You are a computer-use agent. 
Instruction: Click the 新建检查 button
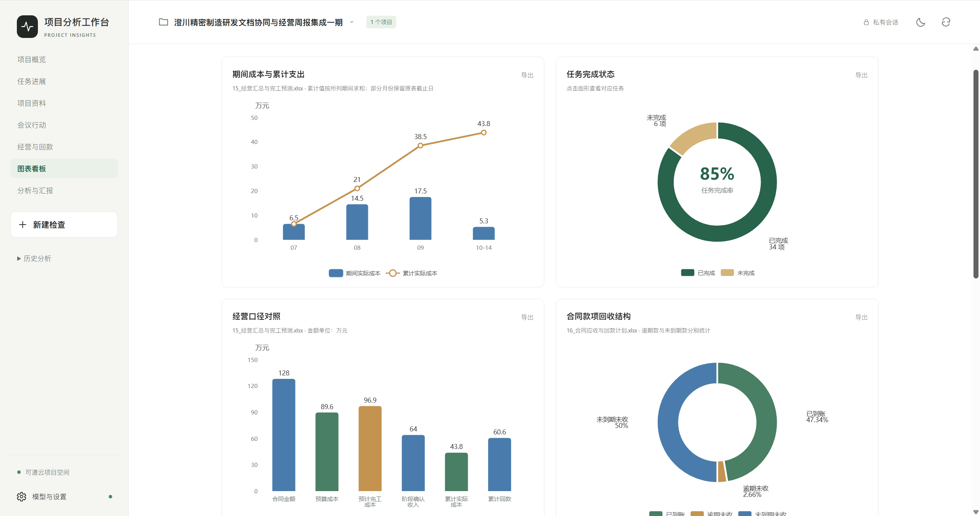[64, 224]
